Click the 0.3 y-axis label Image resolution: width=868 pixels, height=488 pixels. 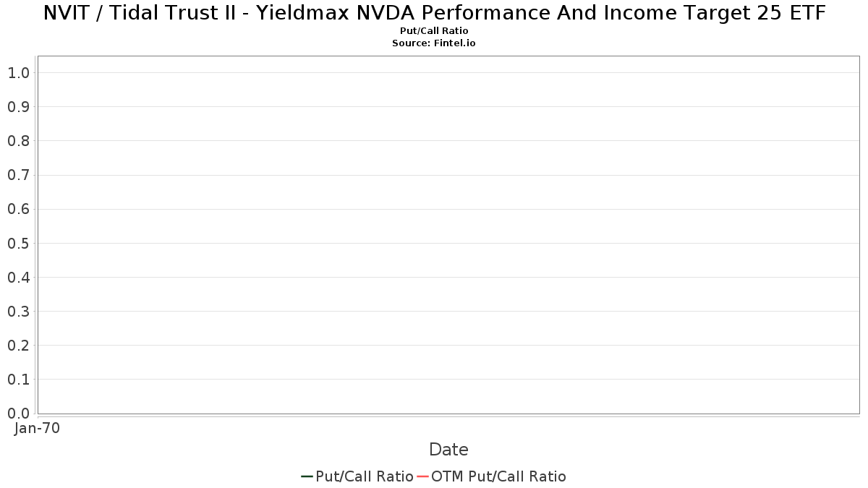pos(18,312)
